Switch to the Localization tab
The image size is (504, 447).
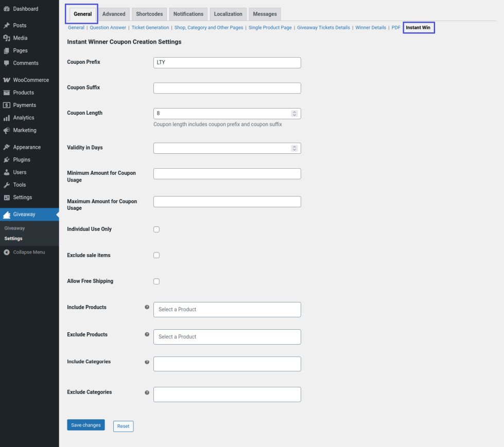tap(228, 14)
